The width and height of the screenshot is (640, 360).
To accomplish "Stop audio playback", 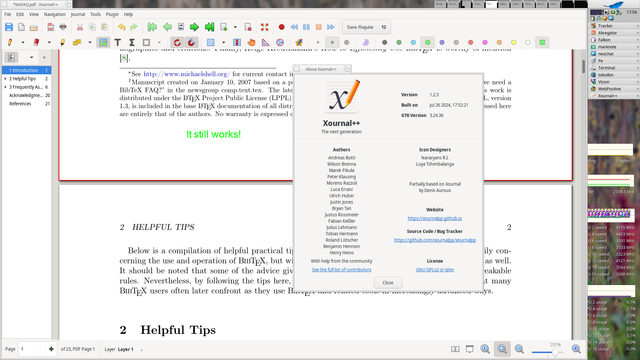I will pyautogui.click(x=318, y=27).
